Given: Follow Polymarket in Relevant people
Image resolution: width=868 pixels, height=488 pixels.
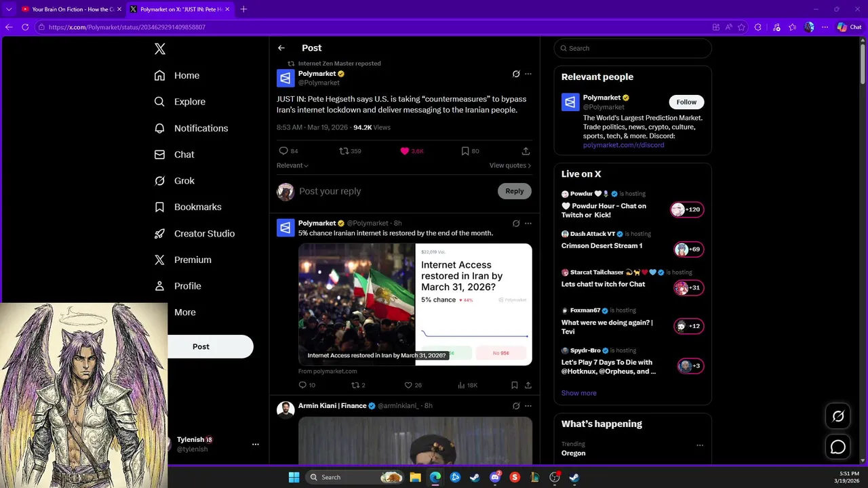Looking at the screenshot, I should [x=686, y=102].
